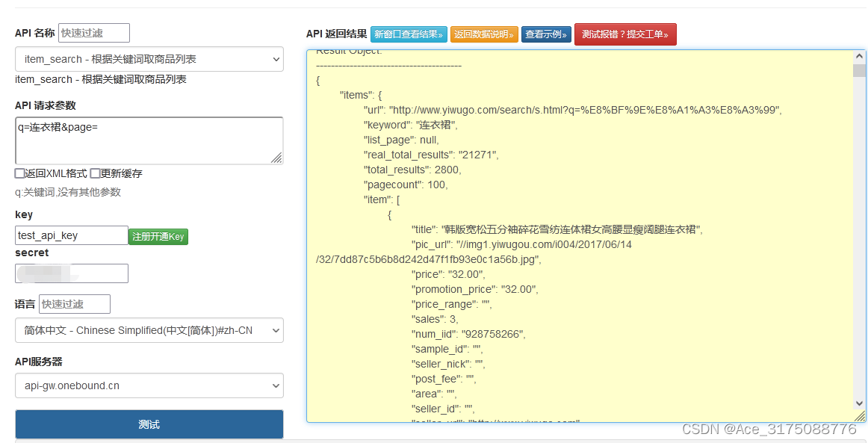The image size is (868, 443).
Task: Click the resize grip of the result box
Action: [860, 416]
